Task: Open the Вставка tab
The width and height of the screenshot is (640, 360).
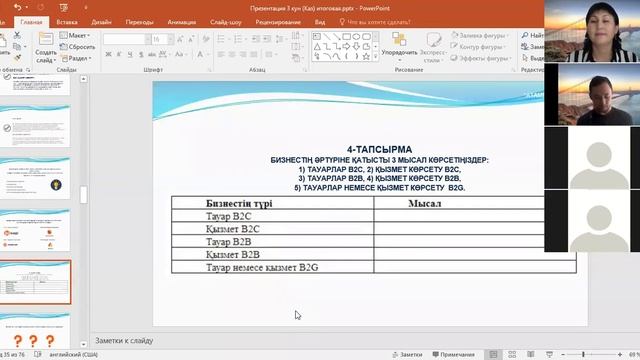Action: pos(67,22)
